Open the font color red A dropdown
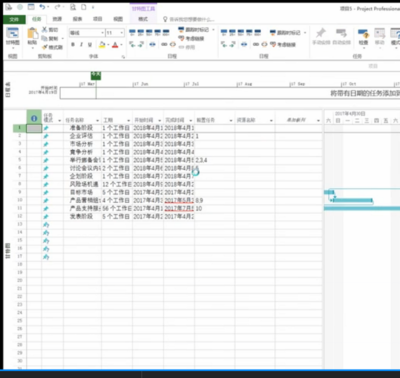The height and width of the screenshot is (378, 400). (121, 45)
